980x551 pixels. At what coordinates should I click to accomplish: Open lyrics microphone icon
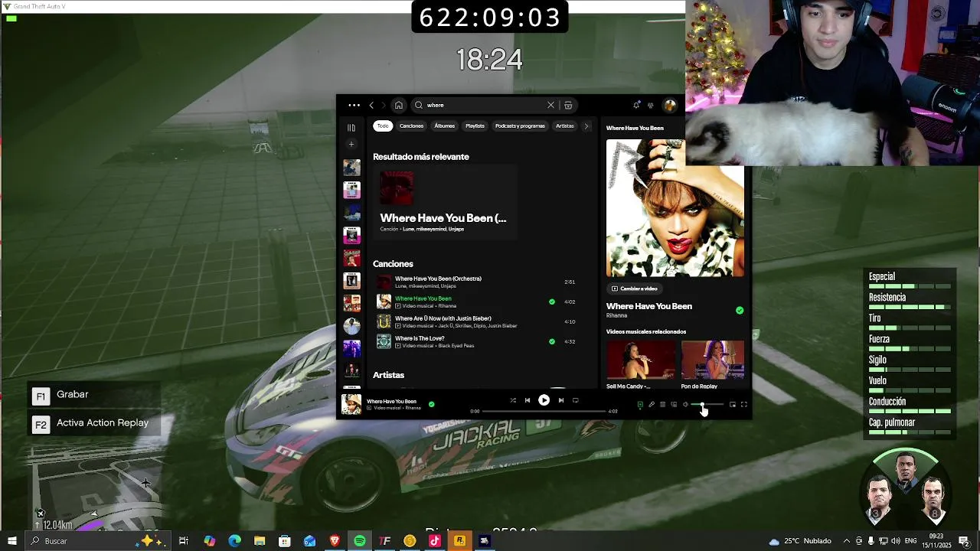[652, 404]
